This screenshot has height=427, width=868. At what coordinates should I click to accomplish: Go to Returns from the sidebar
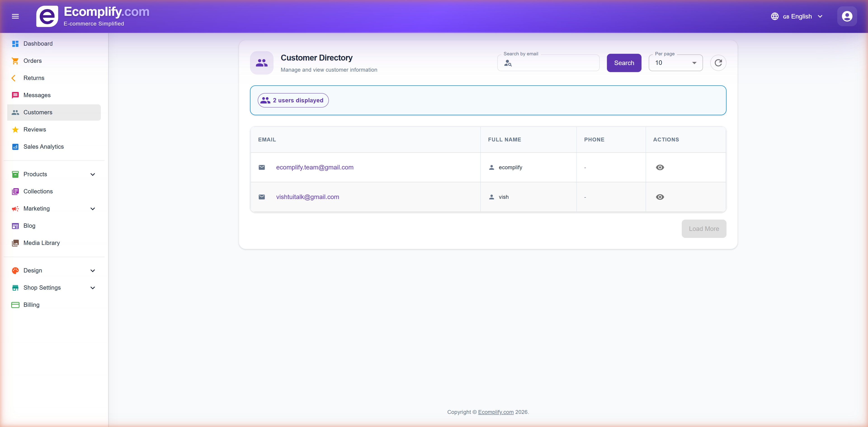(x=34, y=78)
